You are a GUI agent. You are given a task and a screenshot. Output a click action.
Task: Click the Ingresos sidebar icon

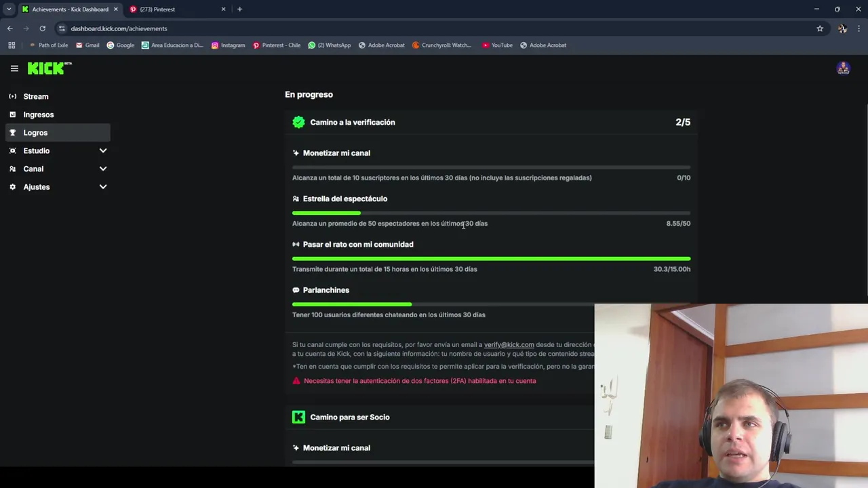[x=12, y=115]
